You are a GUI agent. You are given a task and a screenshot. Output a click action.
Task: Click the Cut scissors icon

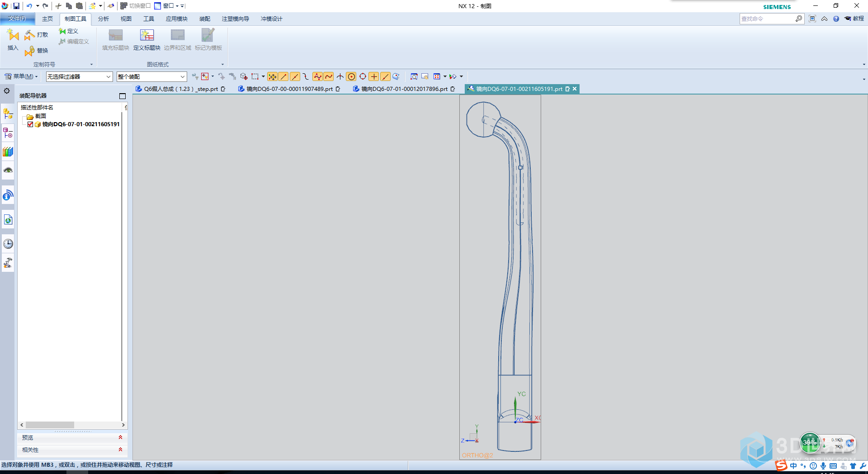point(59,6)
